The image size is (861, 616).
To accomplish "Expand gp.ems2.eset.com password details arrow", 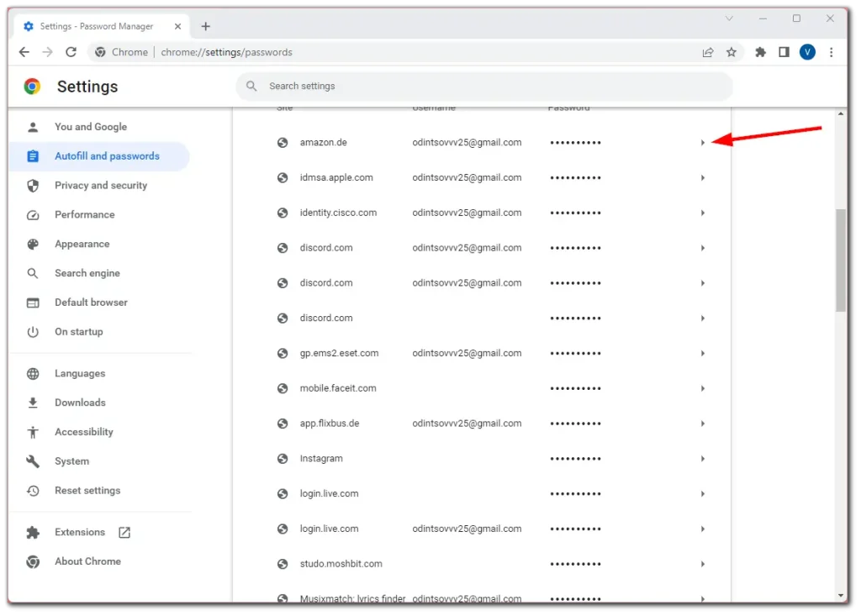I will [x=702, y=354].
